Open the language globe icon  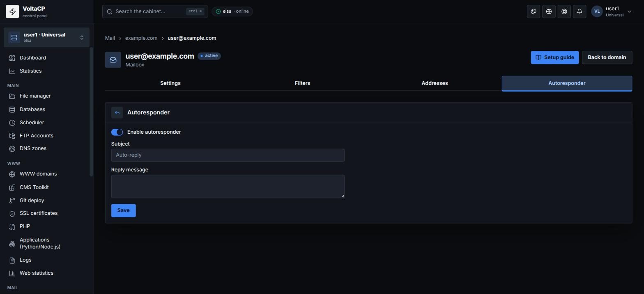tap(549, 11)
